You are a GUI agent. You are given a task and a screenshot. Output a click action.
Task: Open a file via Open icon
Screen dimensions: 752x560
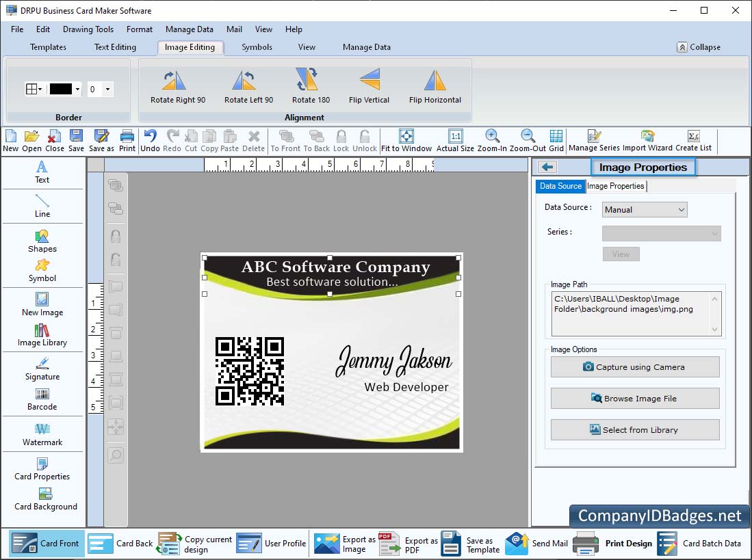pos(31,141)
